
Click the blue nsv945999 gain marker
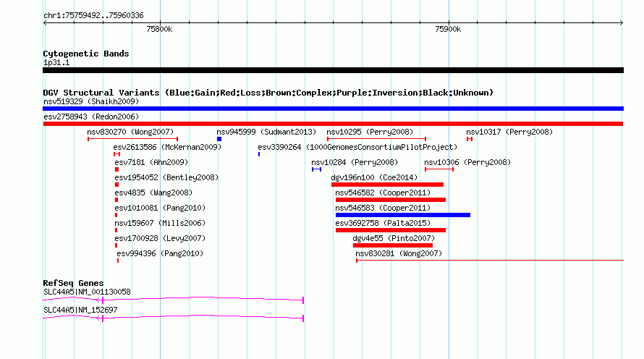(219, 139)
